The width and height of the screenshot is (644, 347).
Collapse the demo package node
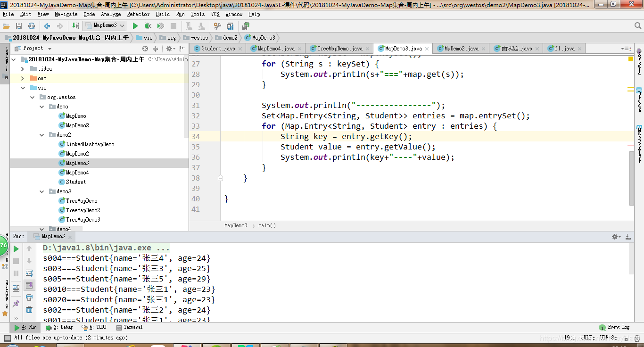click(41, 107)
